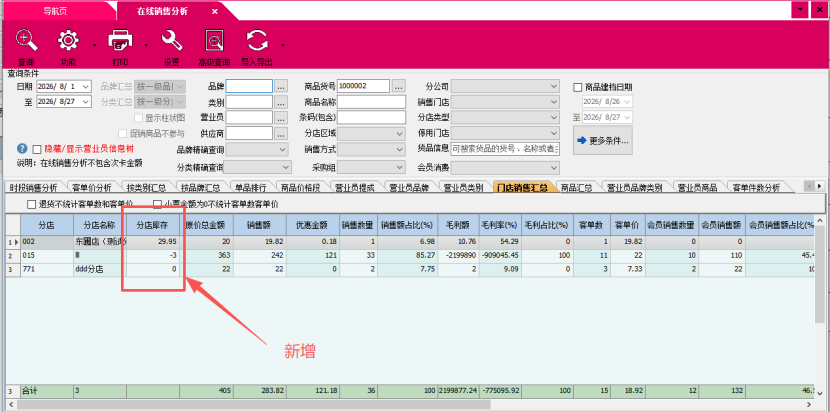
Task: Switch to the 营业员商品 tab
Action: point(698,187)
